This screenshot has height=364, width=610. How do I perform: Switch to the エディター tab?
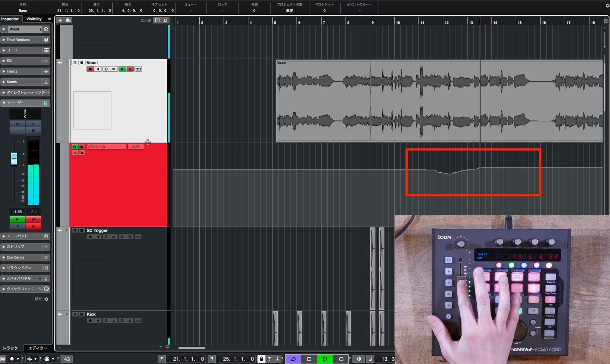coord(38,348)
